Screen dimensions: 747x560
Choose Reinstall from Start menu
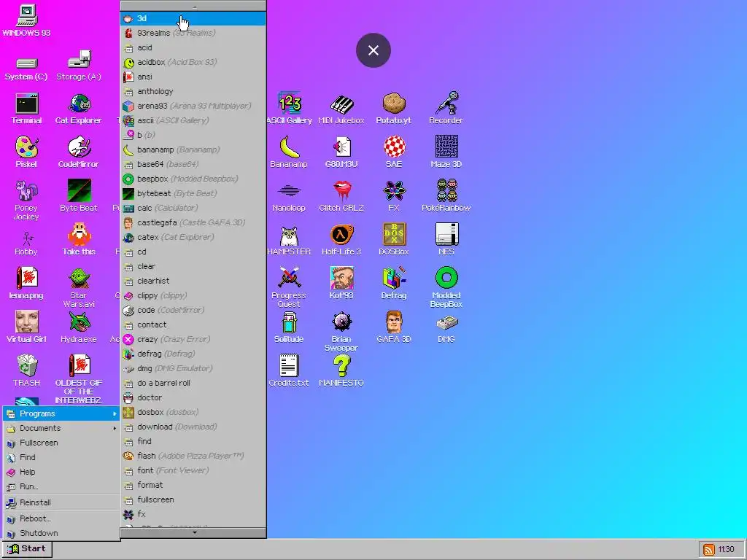click(x=62, y=502)
